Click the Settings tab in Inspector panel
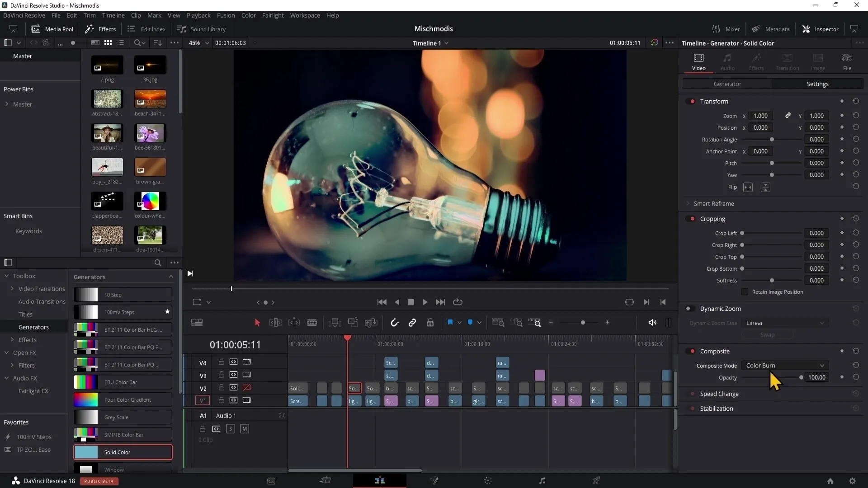Image resolution: width=868 pixels, height=488 pixels. click(x=818, y=84)
